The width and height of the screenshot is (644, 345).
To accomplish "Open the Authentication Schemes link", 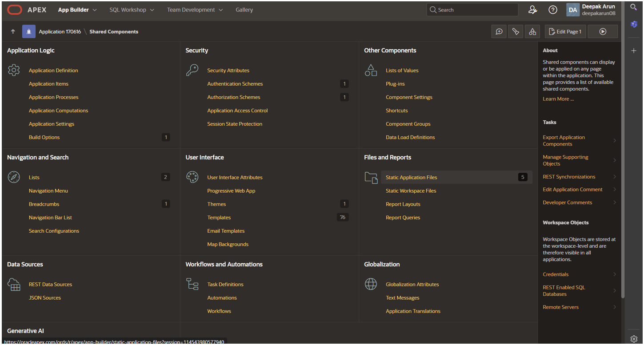I will pos(235,84).
